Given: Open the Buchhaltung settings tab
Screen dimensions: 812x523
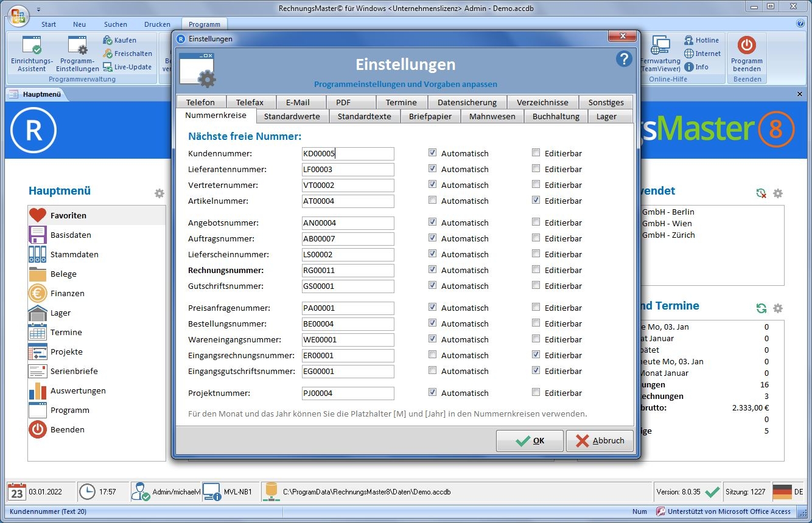Looking at the screenshot, I should tap(556, 116).
